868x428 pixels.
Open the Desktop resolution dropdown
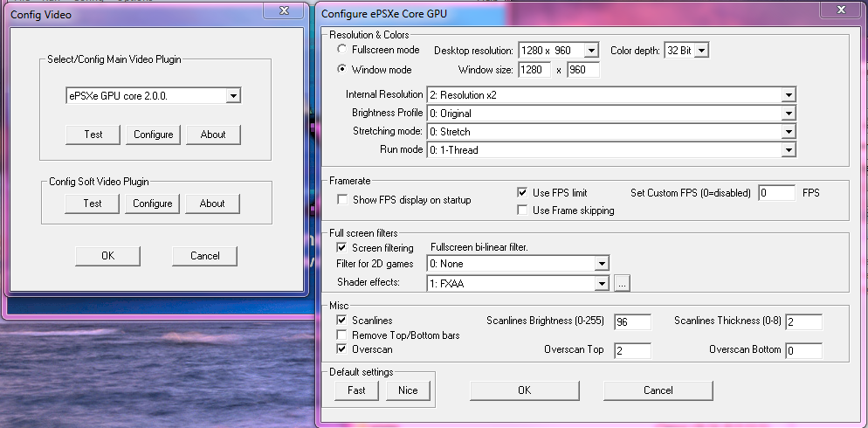(x=591, y=51)
